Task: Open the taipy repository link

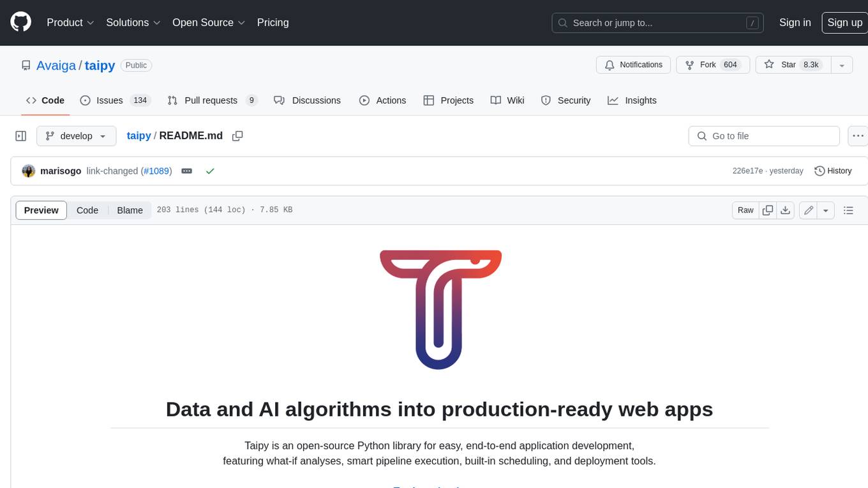Action: click(x=100, y=65)
